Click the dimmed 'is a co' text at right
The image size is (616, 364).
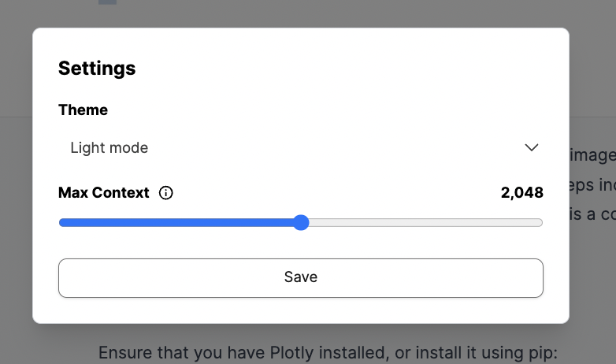pos(592,213)
